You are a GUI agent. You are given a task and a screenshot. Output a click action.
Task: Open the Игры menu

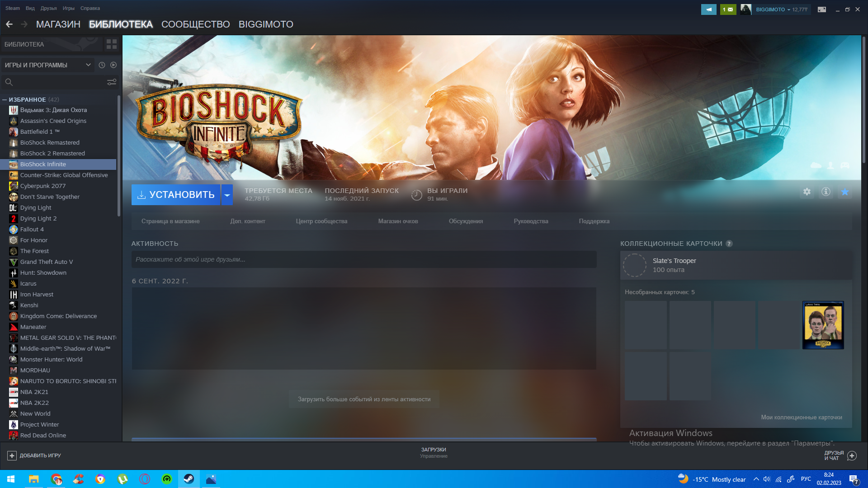[x=69, y=8]
